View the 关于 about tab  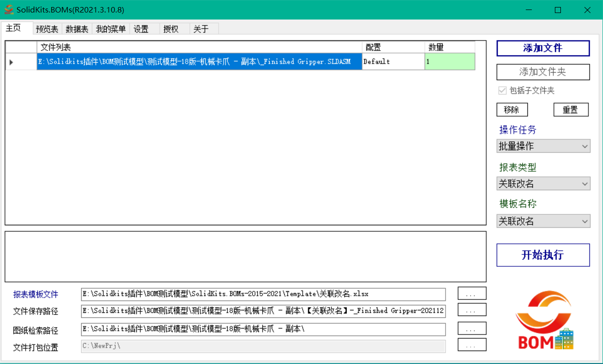[199, 29]
